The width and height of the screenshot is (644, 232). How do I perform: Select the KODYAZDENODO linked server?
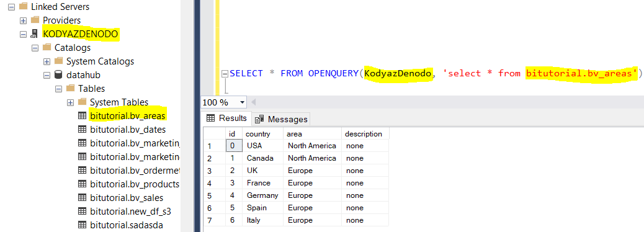click(x=81, y=34)
